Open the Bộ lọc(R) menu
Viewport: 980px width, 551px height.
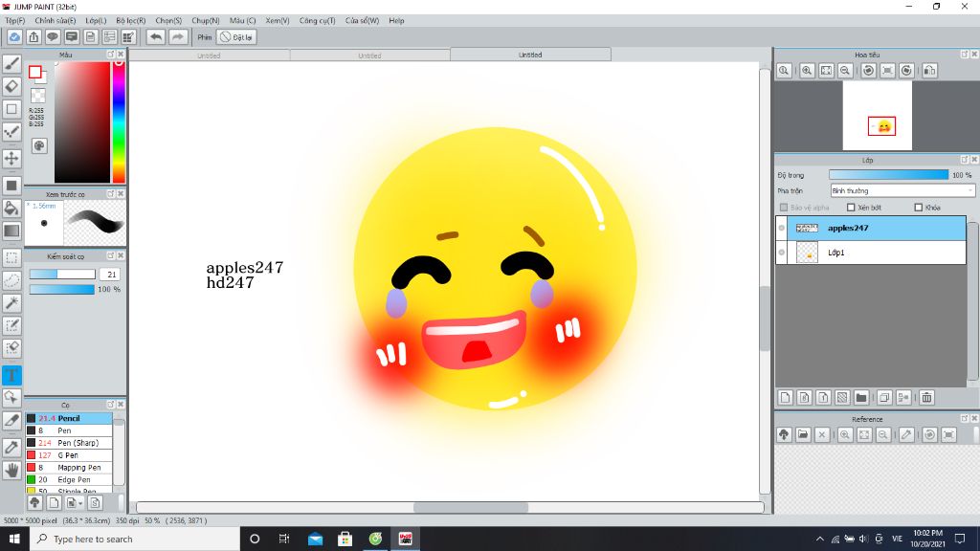point(130,21)
